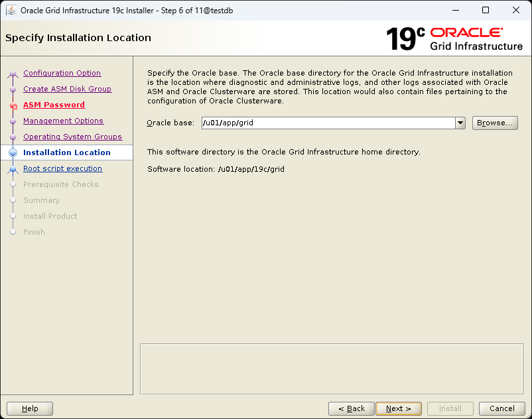Click the message area at the bottom
The image size is (532, 419).
click(332, 369)
